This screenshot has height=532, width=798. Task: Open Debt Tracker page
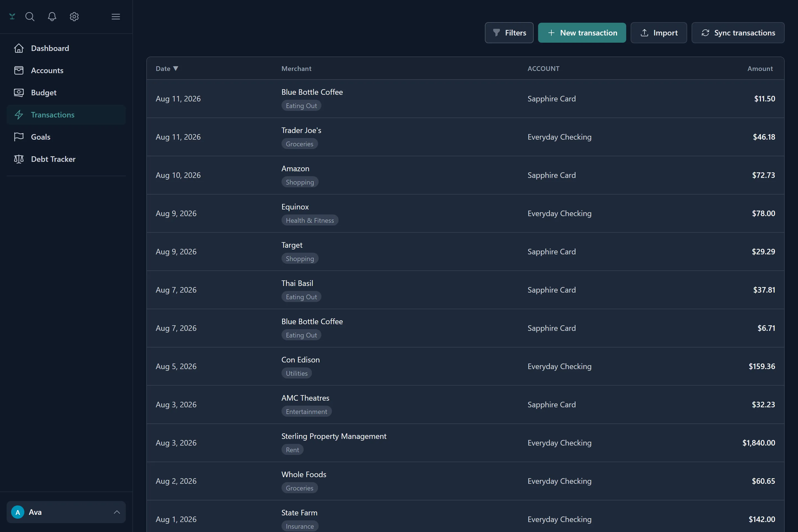pyautogui.click(x=66, y=159)
